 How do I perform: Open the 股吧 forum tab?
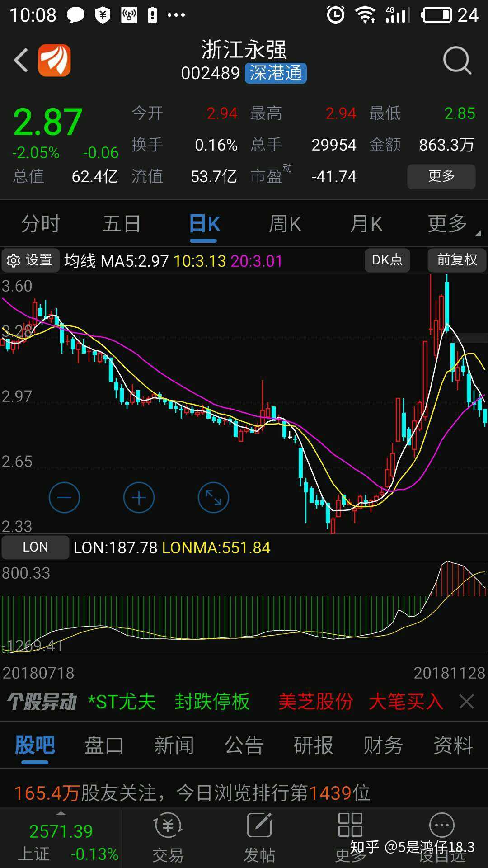(35, 745)
